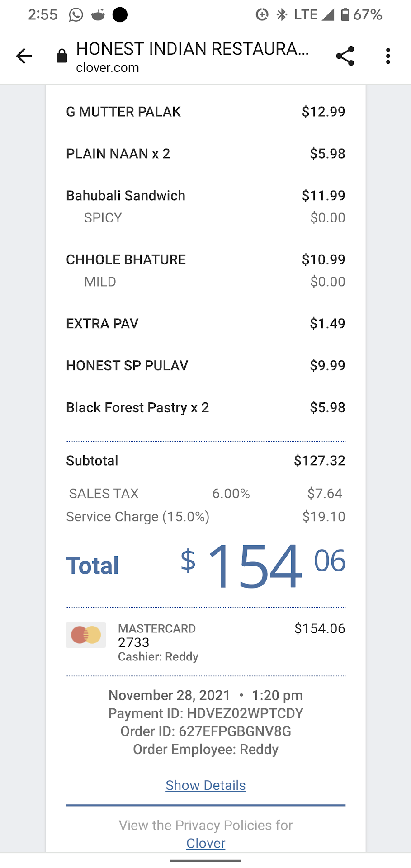Tap the battery icon in the status bar
Viewport: 411px width, 868px height.
[x=345, y=15]
